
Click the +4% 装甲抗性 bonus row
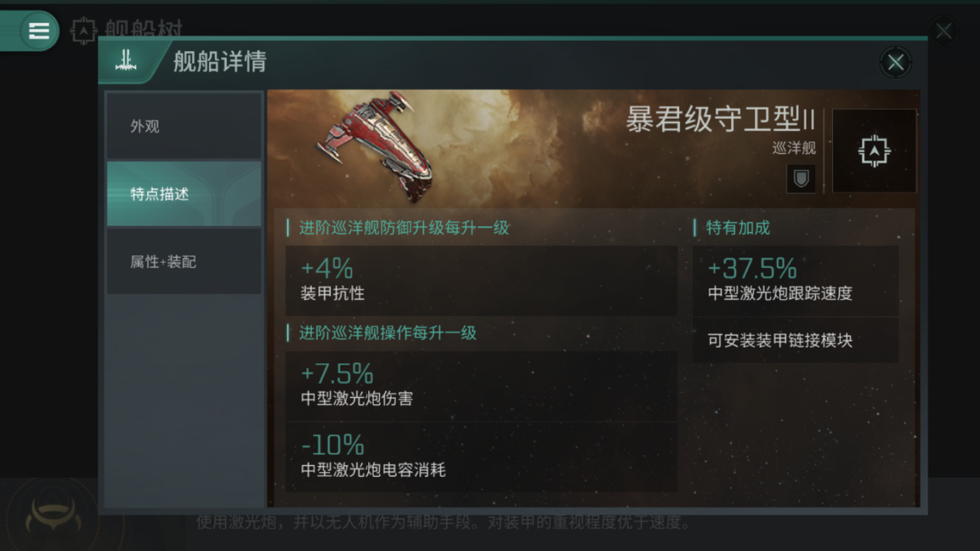point(481,281)
